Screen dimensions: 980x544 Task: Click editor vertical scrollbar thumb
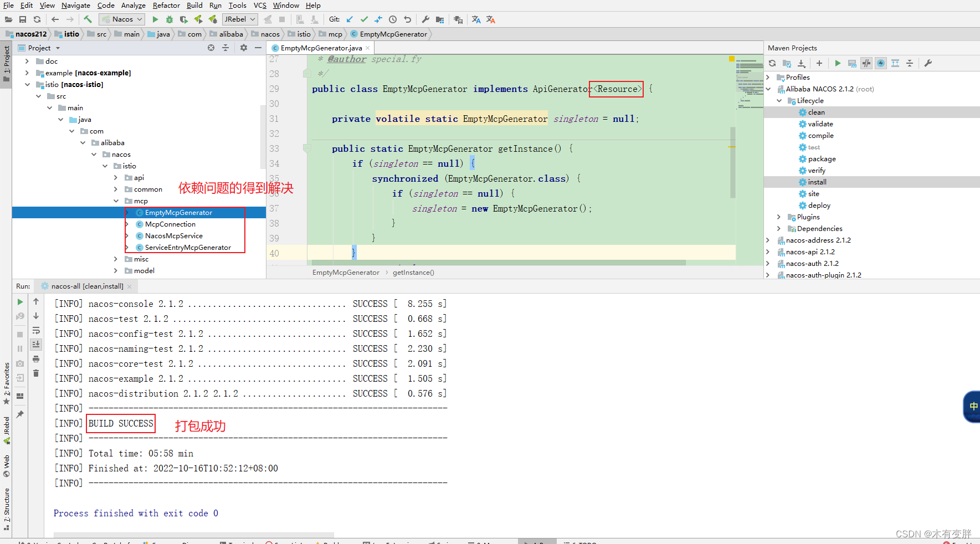[x=733, y=163]
